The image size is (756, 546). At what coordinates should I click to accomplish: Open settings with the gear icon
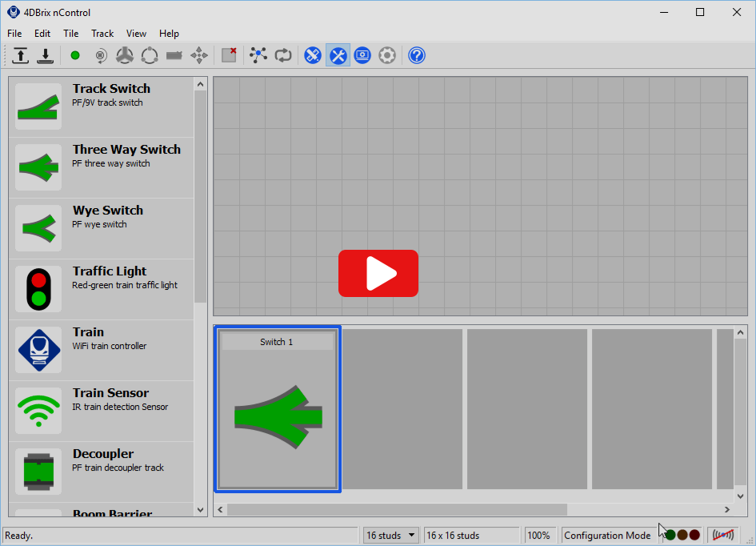[387, 55]
